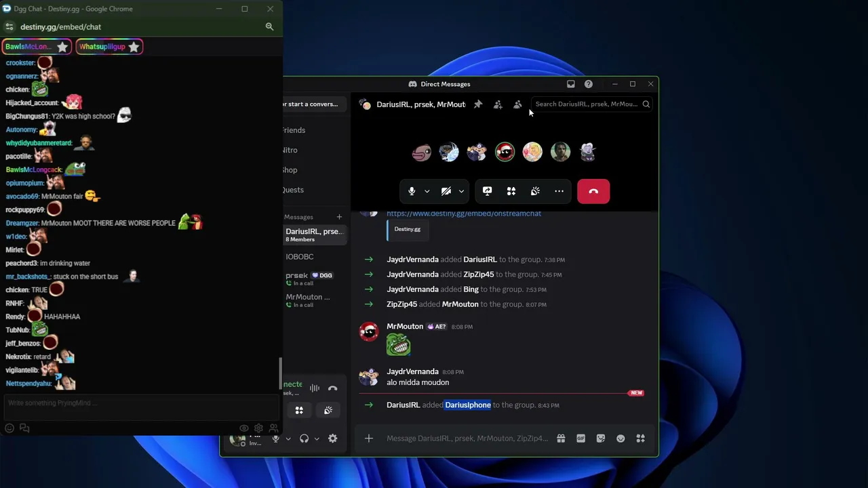Expand input device options in user panel
The image size is (868, 488).
pyautogui.click(x=288, y=439)
